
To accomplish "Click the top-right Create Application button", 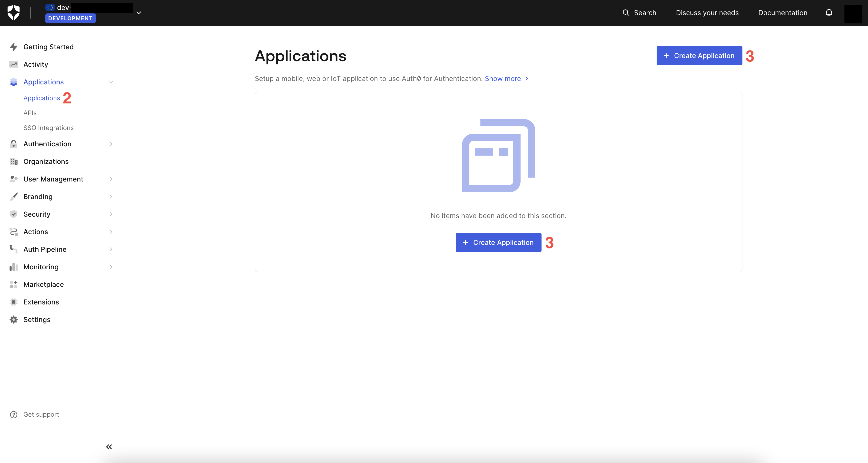I will [699, 56].
